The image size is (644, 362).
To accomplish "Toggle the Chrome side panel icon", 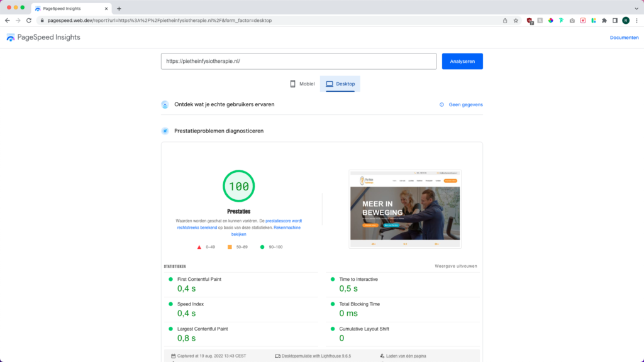I will (x=615, y=20).
